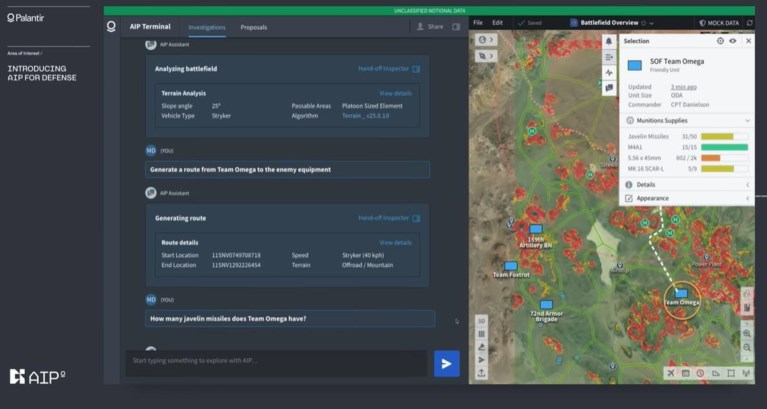Select the angle measure tool icon
This screenshot has width=767, height=409.
pyautogui.click(x=716, y=373)
